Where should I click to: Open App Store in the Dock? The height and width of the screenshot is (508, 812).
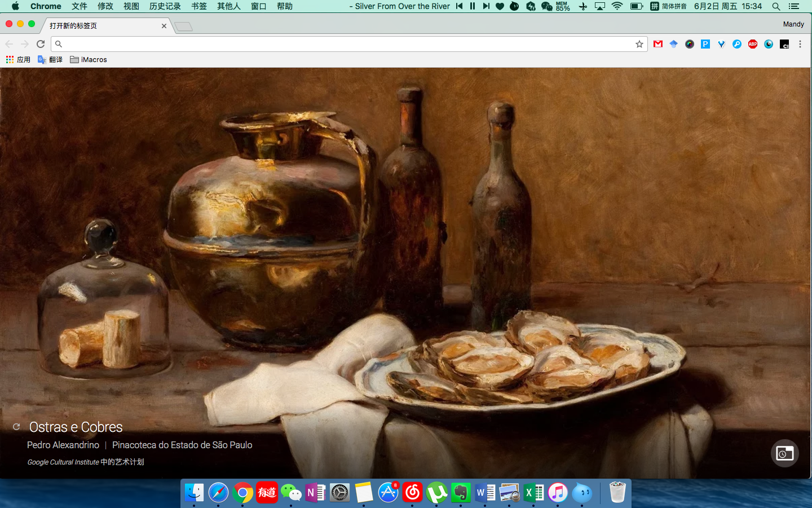[x=388, y=493]
